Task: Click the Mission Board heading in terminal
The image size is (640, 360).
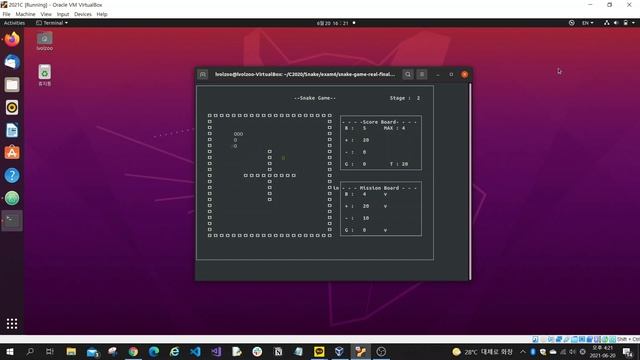Action: click(379, 188)
